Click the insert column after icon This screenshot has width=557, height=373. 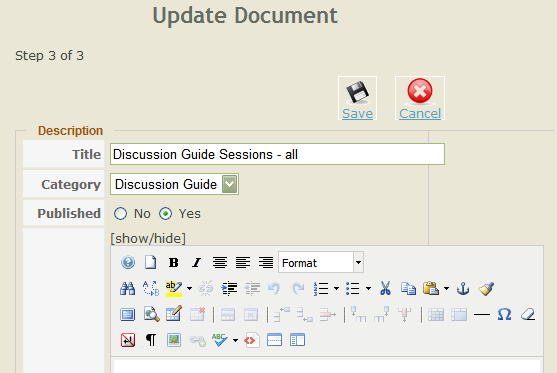tap(382, 314)
